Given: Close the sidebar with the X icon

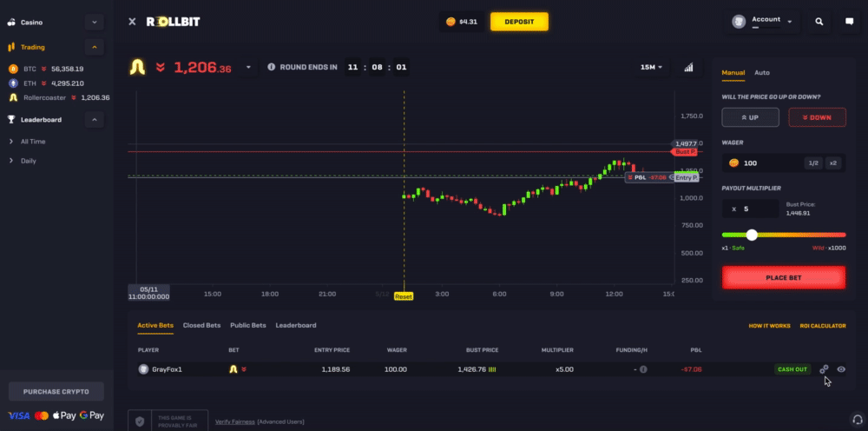Looking at the screenshot, I should pos(132,22).
